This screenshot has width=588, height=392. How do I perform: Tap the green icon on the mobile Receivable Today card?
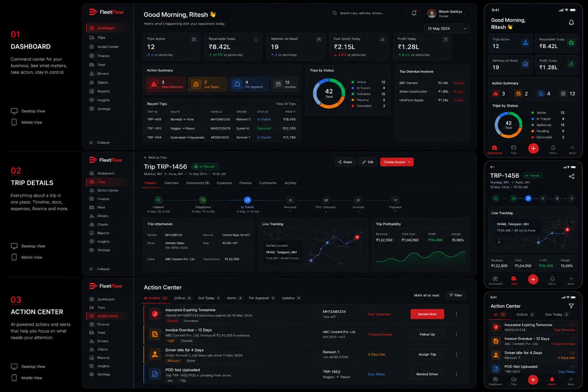point(572,43)
